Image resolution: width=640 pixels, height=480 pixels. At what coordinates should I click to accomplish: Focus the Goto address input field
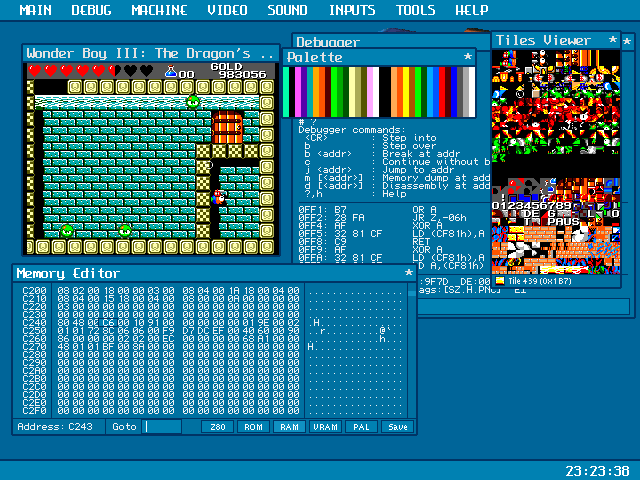click(x=162, y=427)
